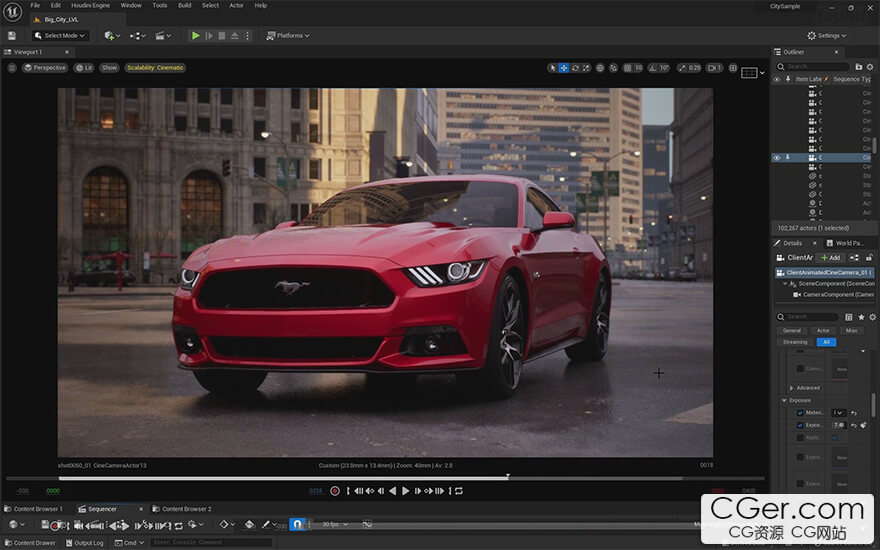Select ClientAnimatedCineCamera_01 in Details tree
Image resolution: width=880 pixels, height=550 pixels.
(x=824, y=272)
